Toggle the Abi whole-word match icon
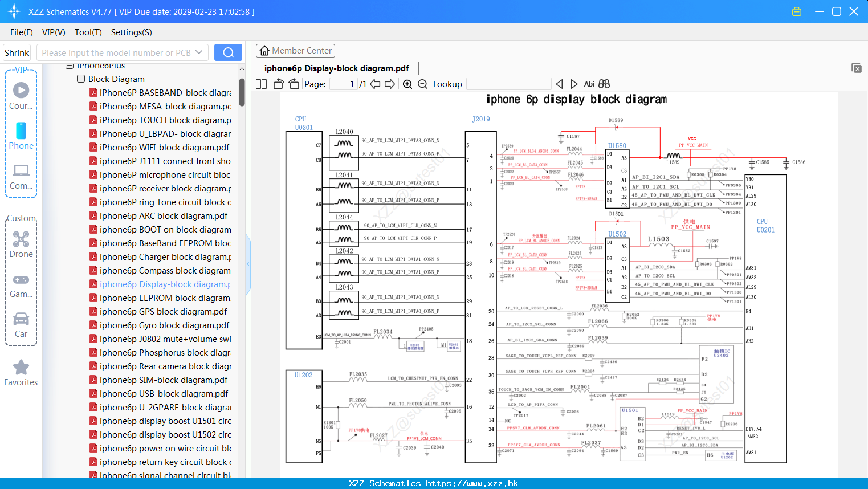Image resolution: width=868 pixels, height=489 pixels. tap(589, 84)
